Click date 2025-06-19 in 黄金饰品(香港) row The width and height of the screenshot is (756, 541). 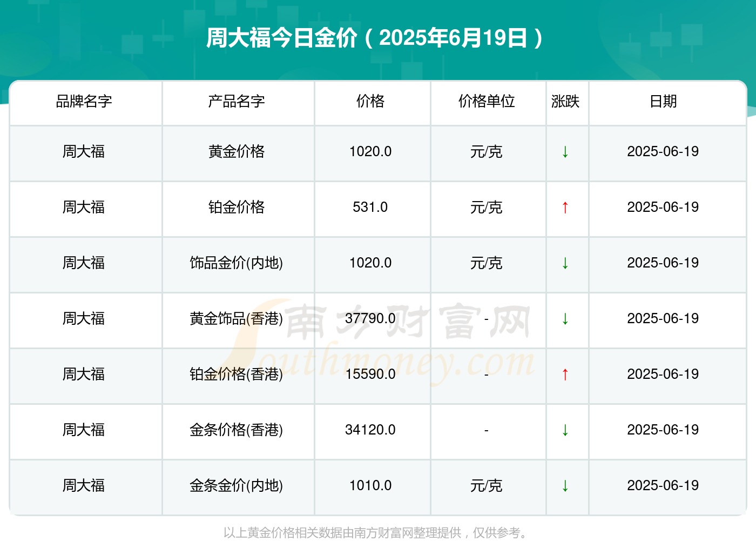[x=663, y=318]
